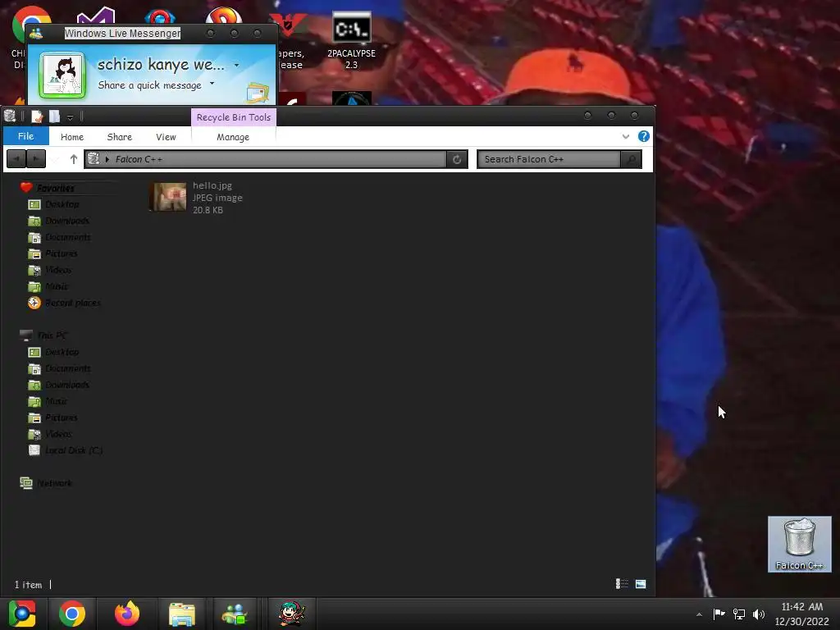Open the quick message dropdown arrow in Messenger
Viewport: 840px width, 630px height.
pyautogui.click(x=212, y=84)
